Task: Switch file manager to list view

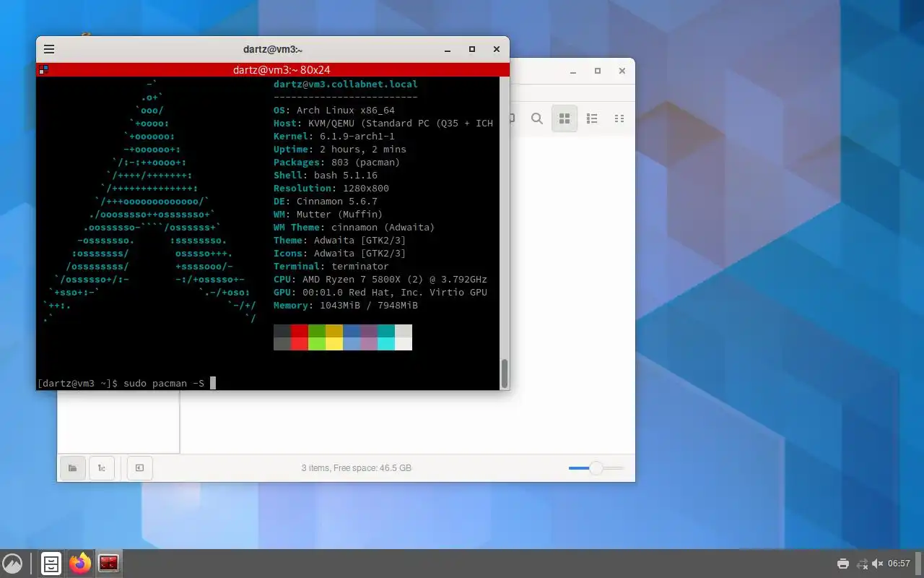Action: pyautogui.click(x=592, y=118)
